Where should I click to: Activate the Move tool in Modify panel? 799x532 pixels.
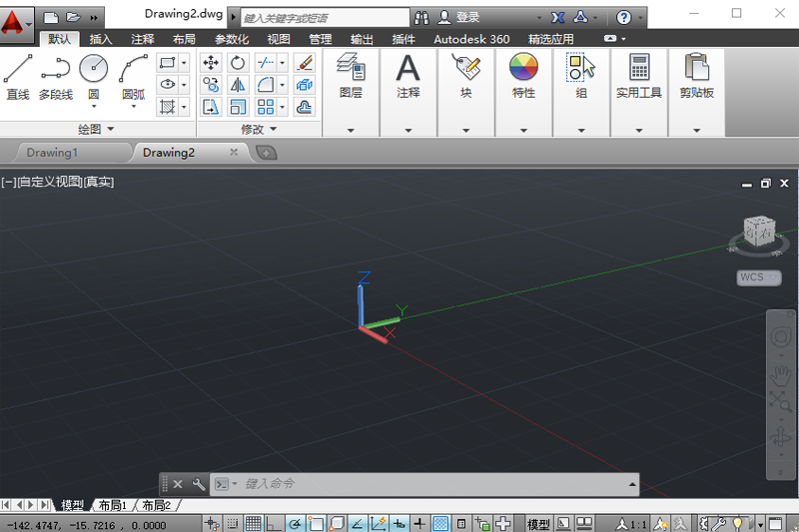pyautogui.click(x=211, y=63)
